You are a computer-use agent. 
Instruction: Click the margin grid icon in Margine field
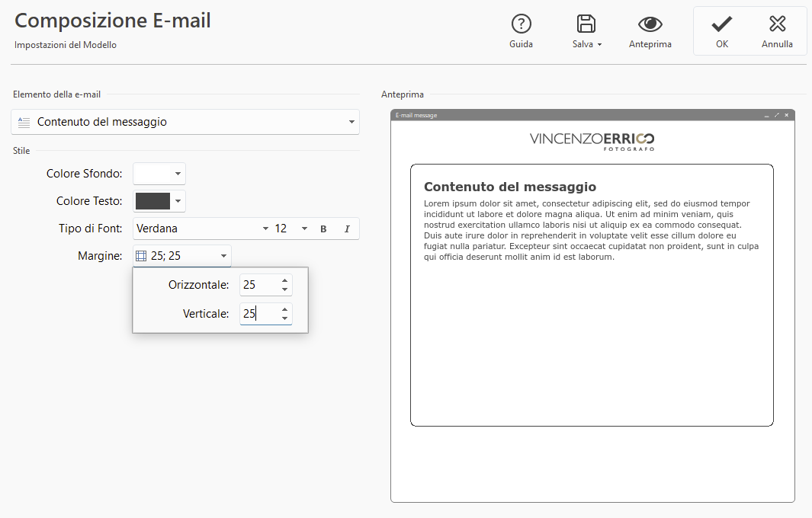tap(141, 256)
